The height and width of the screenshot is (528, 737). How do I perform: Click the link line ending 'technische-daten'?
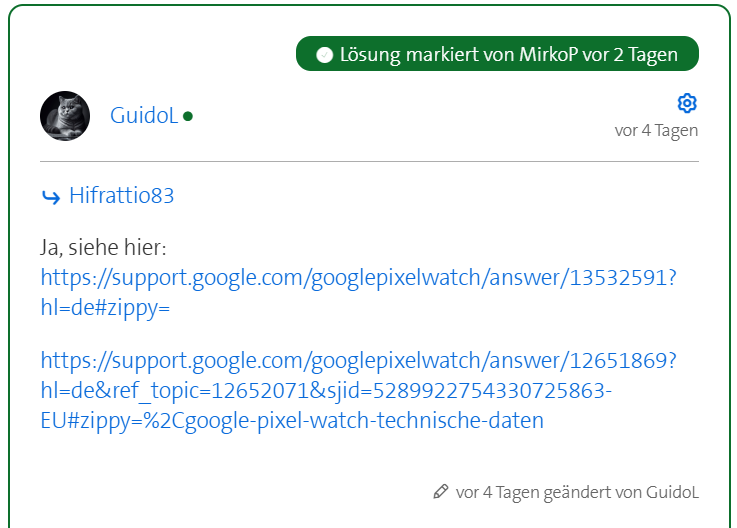pyautogui.click(x=292, y=421)
